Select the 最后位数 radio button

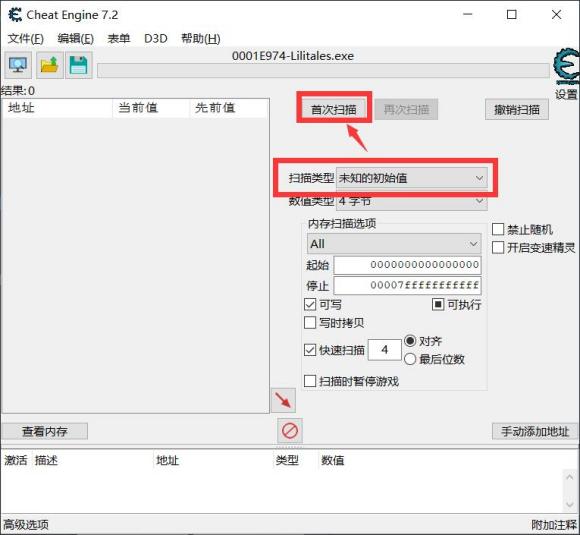[410, 359]
